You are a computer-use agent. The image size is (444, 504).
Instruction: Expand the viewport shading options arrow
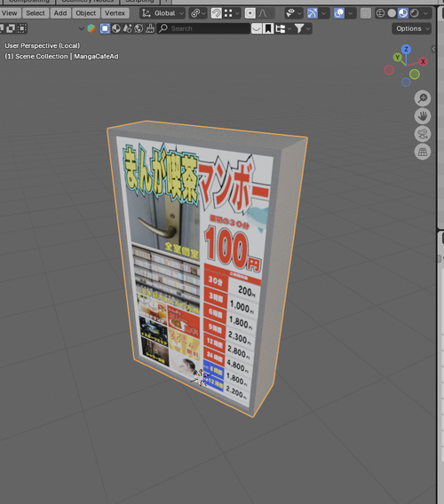[x=426, y=13]
